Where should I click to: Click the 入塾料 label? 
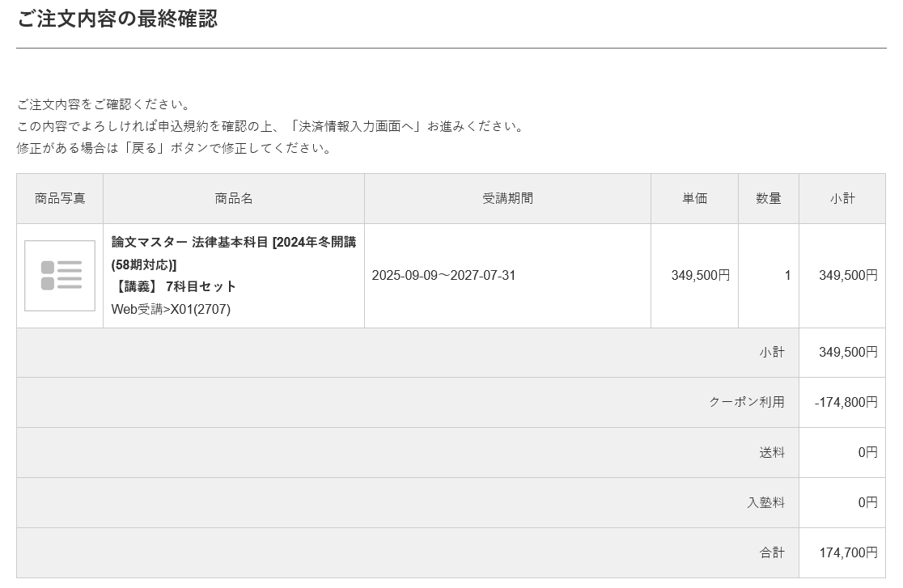(765, 502)
